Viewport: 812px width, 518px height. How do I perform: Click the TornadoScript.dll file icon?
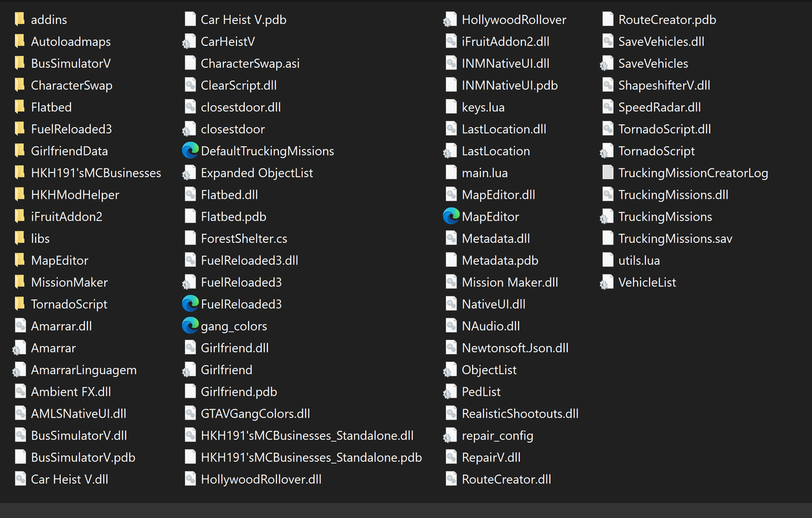point(607,129)
